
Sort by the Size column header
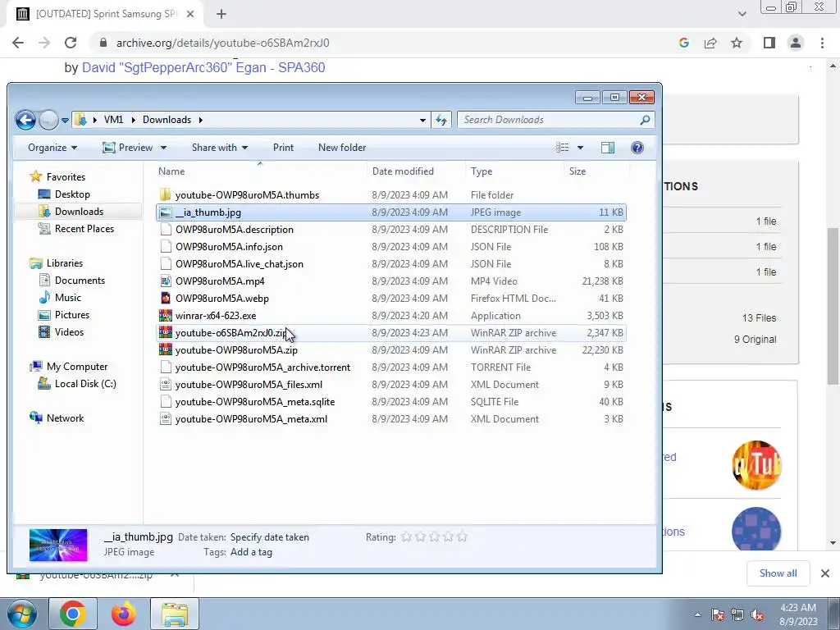tap(577, 171)
